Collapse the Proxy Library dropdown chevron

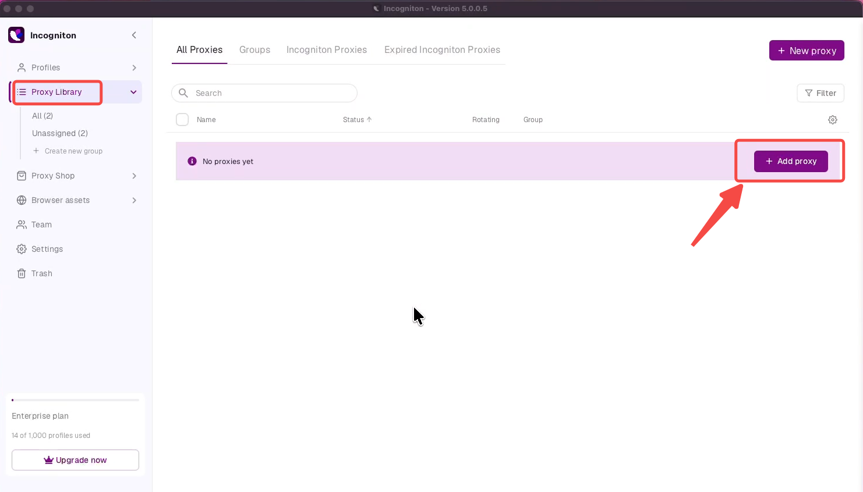click(x=133, y=92)
